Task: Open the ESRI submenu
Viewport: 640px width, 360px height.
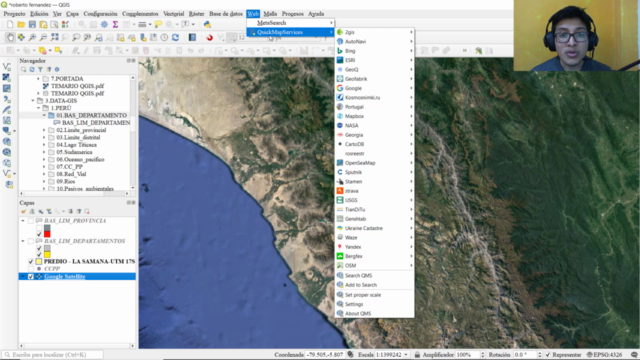Action: 374,60
